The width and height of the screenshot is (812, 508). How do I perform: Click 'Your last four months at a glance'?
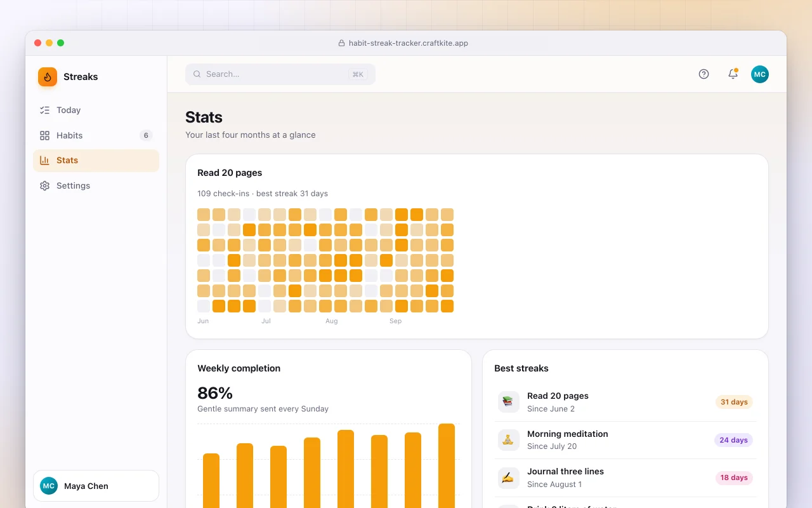tap(251, 135)
